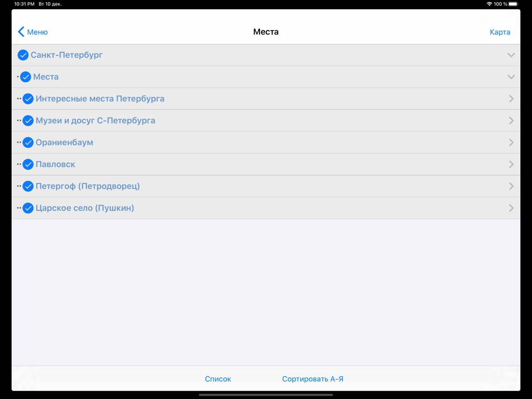Uncheck Санкт-Петербург checkmark

point(23,55)
